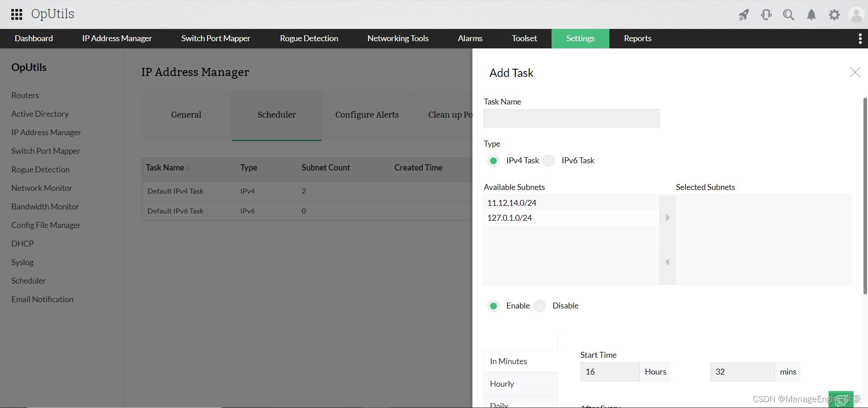The image size is (868, 408).
Task: Open the Networking Tools menu
Action: (398, 38)
